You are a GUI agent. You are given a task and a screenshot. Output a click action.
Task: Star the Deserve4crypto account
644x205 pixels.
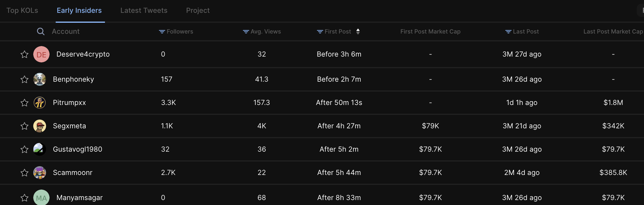[24, 54]
